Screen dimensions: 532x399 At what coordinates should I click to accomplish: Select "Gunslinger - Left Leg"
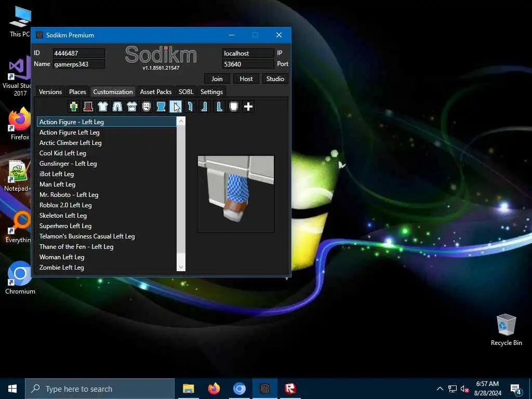tap(107, 164)
